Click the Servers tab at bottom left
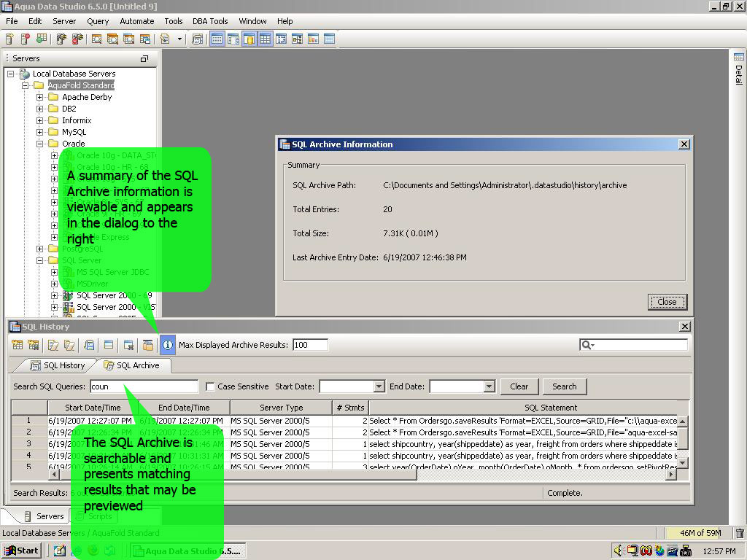 tap(44, 516)
